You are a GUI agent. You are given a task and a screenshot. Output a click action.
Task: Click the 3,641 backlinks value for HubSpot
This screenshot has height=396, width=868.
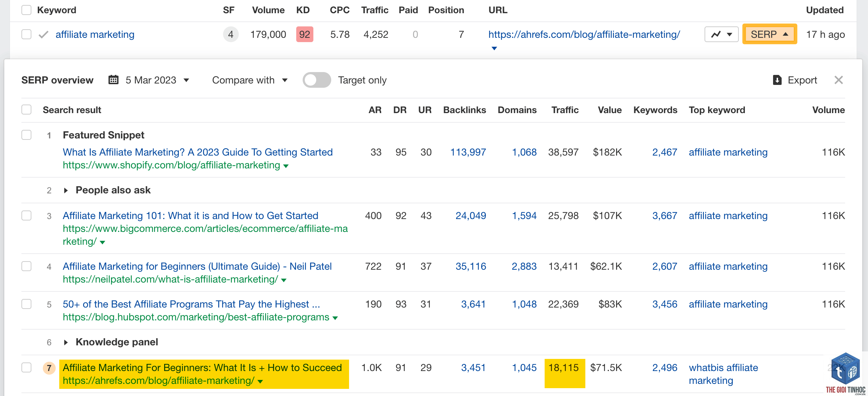pyautogui.click(x=473, y=304)
